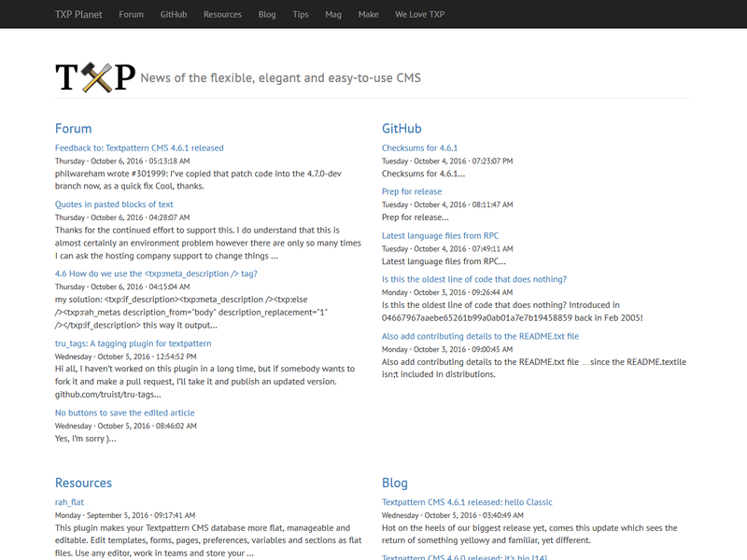The image size is (747, 560).
Task: Open the Forum section heading link
Action: [74, 129]
